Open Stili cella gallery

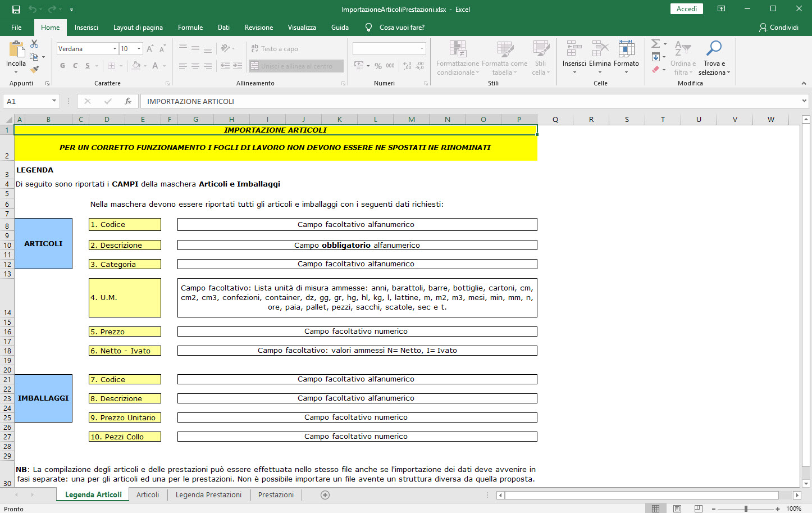point(541,58)
